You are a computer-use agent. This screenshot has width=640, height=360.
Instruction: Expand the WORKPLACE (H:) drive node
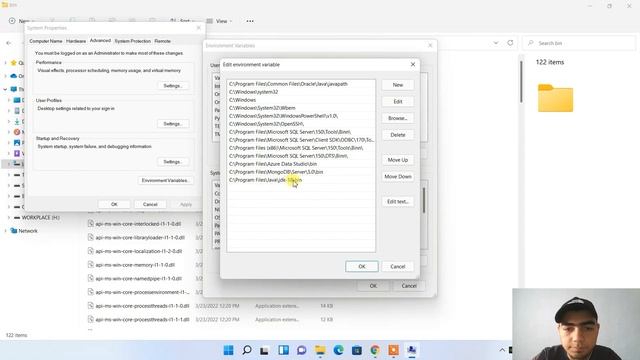(9, 218)
